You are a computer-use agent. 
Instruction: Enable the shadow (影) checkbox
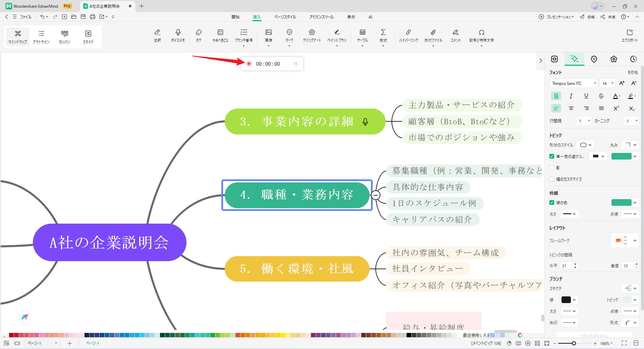(x=552, y=168)
